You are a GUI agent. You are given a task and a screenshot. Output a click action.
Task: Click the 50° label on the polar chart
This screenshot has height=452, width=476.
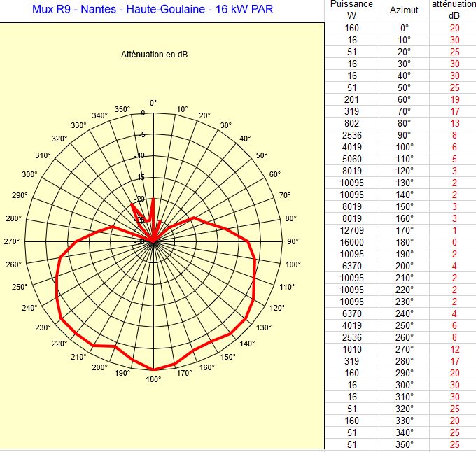(x=261, y=155)
